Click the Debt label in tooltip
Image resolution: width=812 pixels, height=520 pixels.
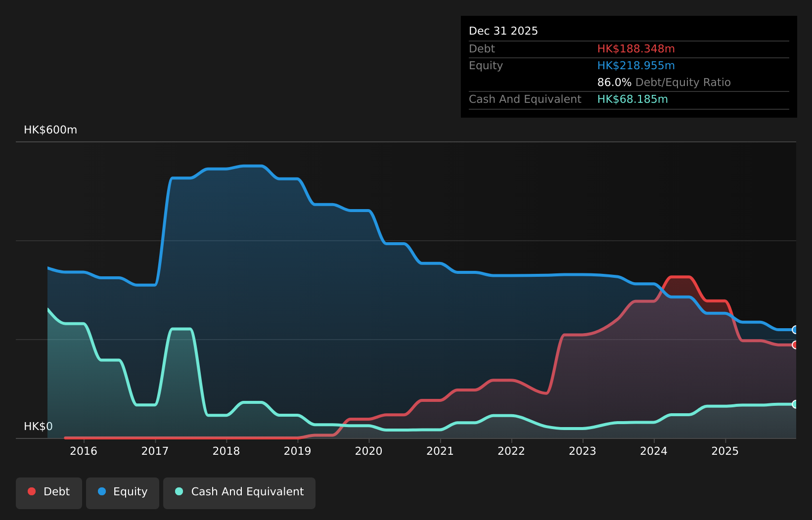coord(482,49)
